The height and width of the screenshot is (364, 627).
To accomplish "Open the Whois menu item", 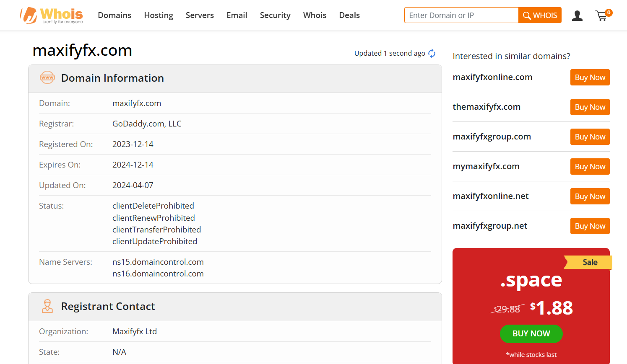I will (315, 15).
